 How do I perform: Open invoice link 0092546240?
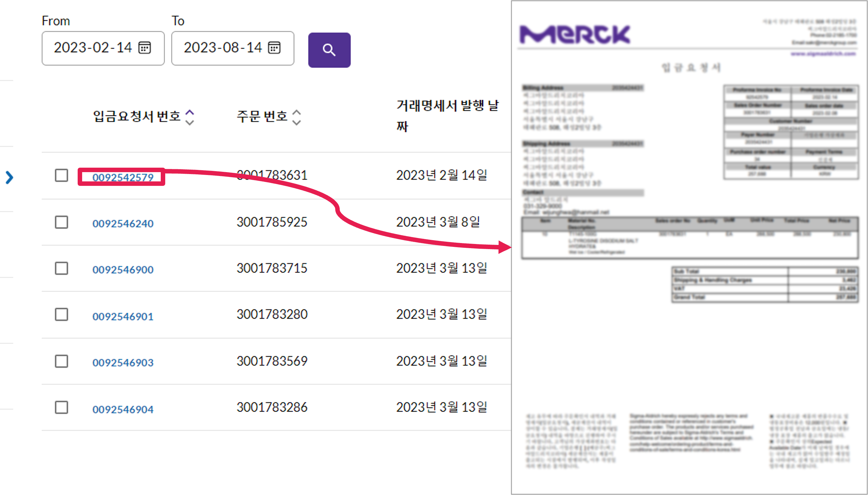(x=123, y=223)
